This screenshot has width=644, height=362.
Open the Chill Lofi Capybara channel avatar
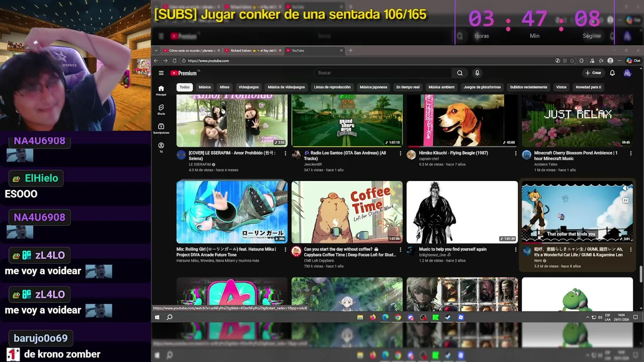(x=296, y=251)
